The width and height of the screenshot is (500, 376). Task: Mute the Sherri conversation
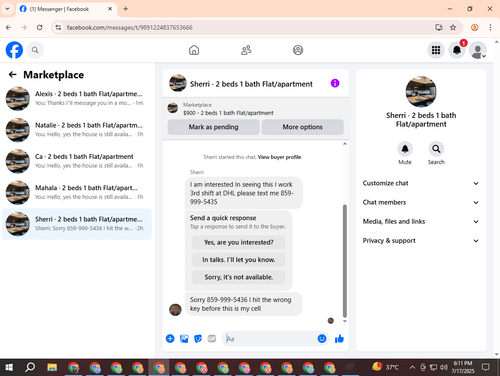pyautogui.click(x=405, y=149)
